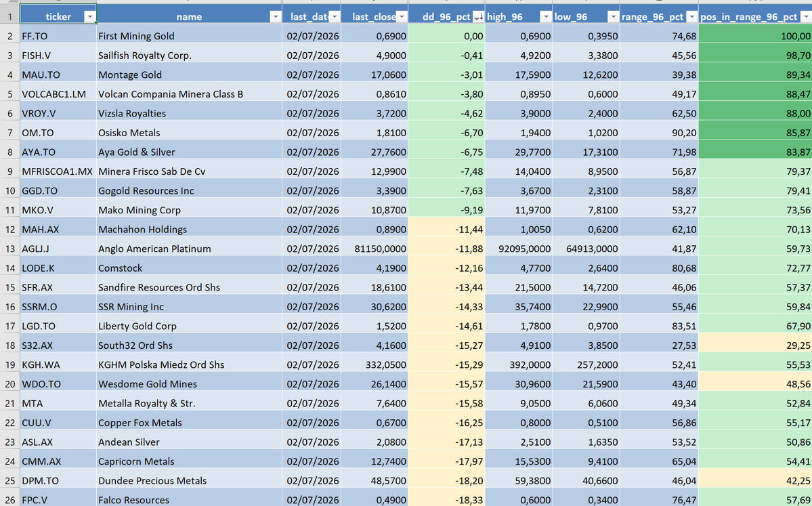Viewport: 812px width, 506px height.
Task: Open the low_96 column filter dropdown
Action: pyautogui.click(x=613, y=16)
